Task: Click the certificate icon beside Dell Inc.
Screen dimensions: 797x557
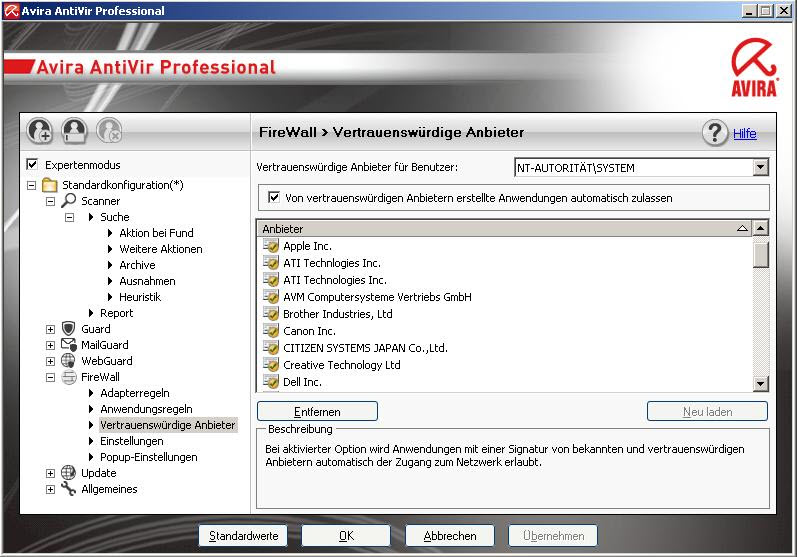Action: pyautogui.click(x=271, y=381)
